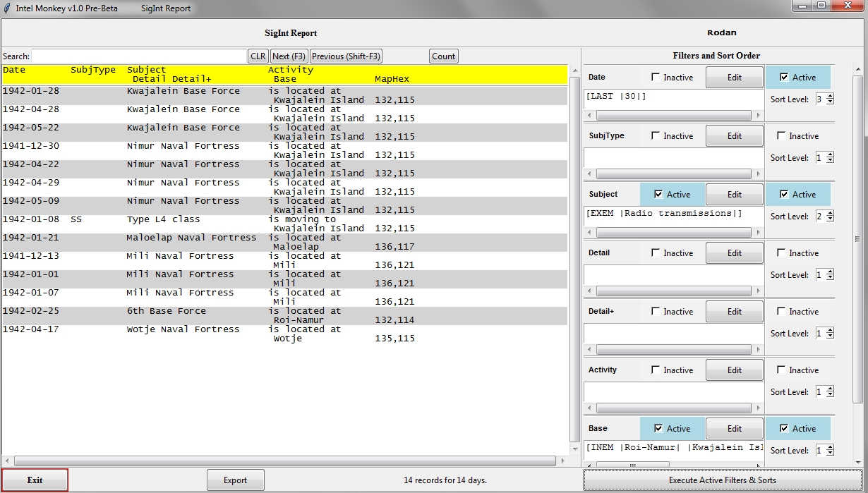Viewport: 868px width, 493px height.
Task: Click the Rodan heading text
Action: point(721,32)
